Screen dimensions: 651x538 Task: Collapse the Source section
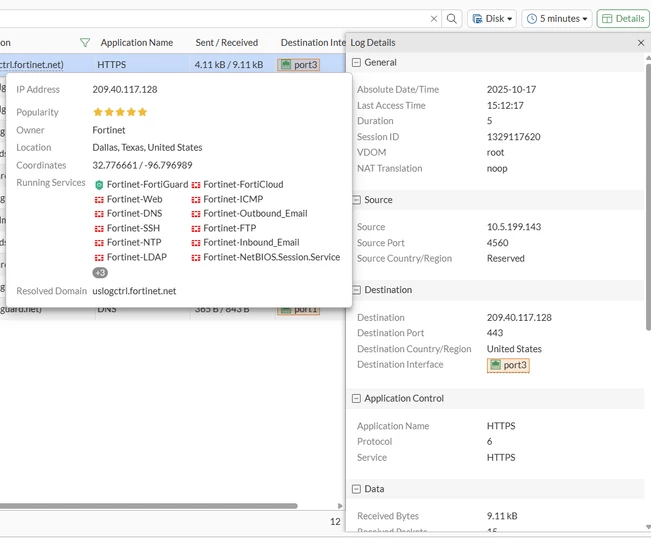(356, 200)
